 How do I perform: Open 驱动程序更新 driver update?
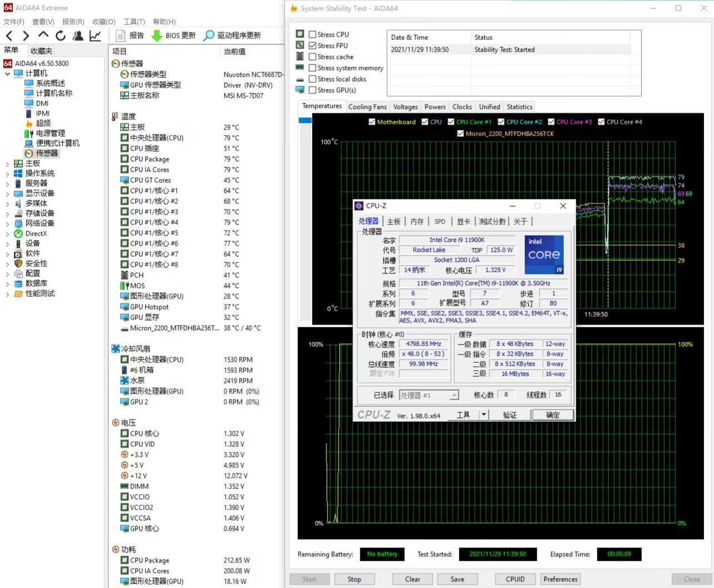(x=232, y=36)
